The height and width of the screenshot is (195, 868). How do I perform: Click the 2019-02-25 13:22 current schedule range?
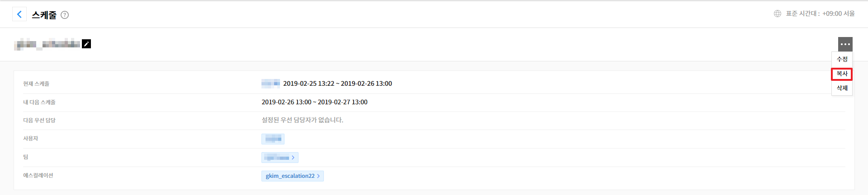click(337, 84)
